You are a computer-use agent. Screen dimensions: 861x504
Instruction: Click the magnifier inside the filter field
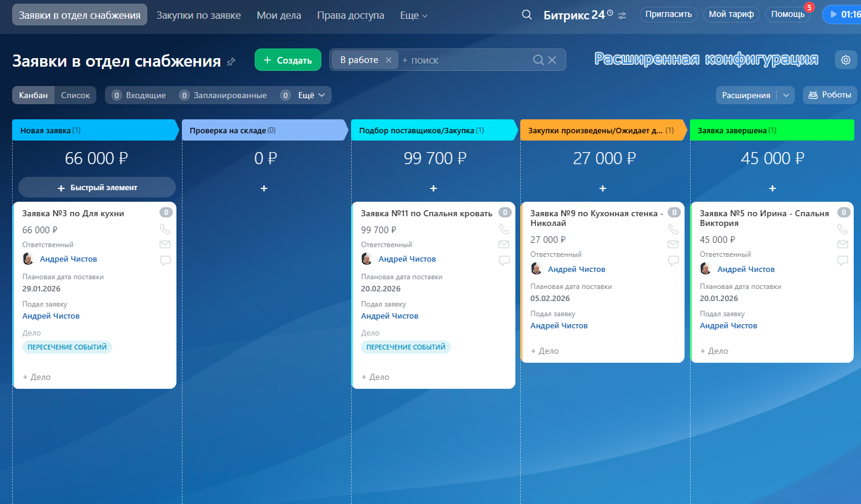(538, 60)
